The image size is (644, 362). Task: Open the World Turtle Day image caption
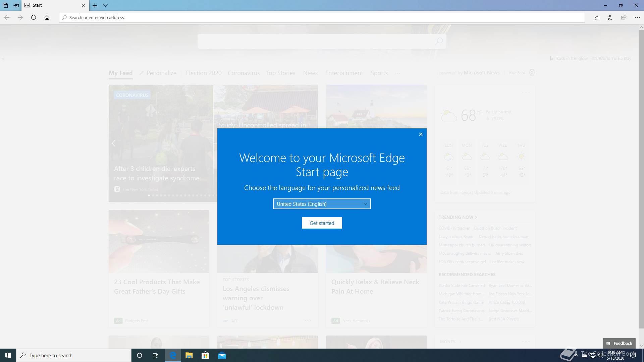[x=593, y=58]
